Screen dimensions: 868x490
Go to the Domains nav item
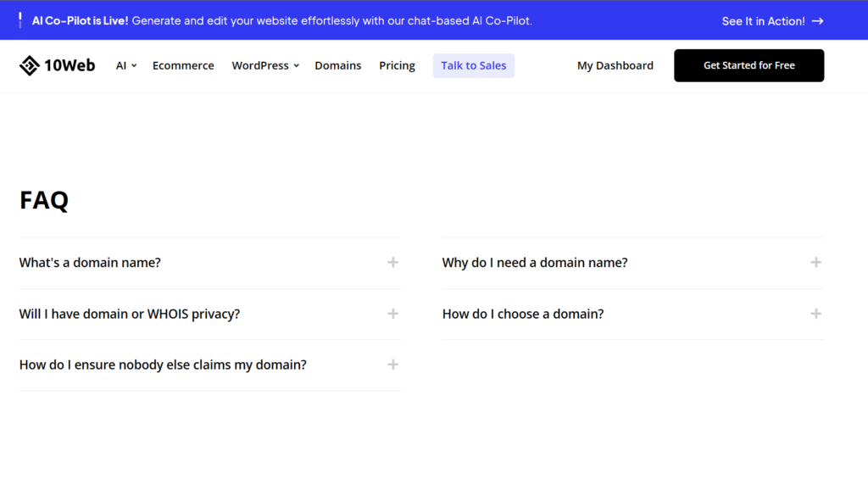pos(337,65)
